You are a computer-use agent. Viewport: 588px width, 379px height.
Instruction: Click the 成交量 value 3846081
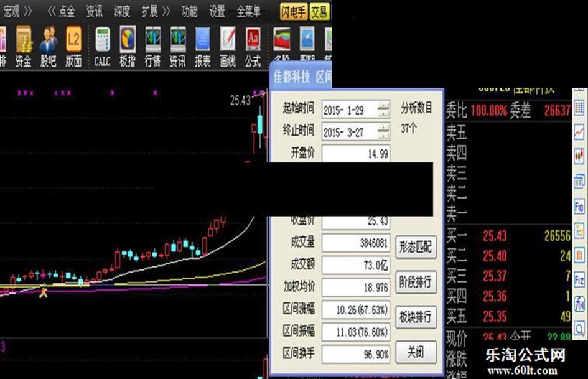point(355,243)
